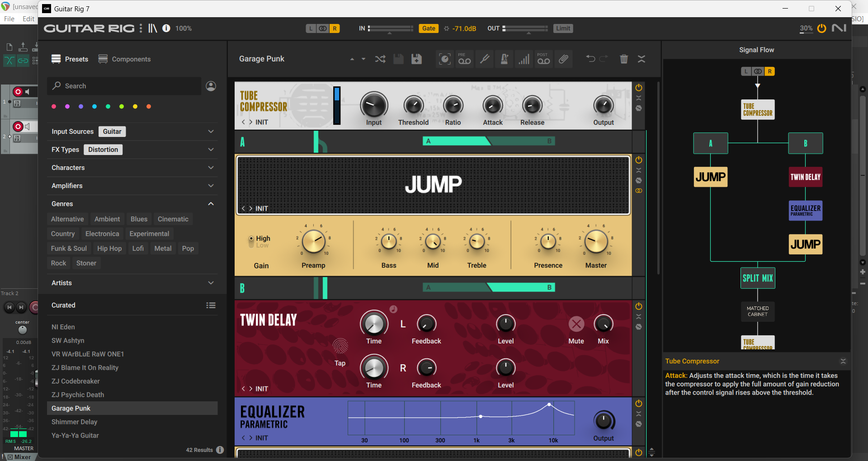868x461 pixels.
Task: Open the Garage Punk preset dropdown arrow
Action: [363, 59]
